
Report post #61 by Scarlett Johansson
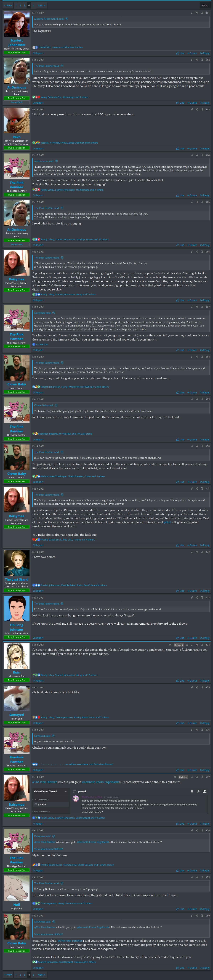pos(38,53)
